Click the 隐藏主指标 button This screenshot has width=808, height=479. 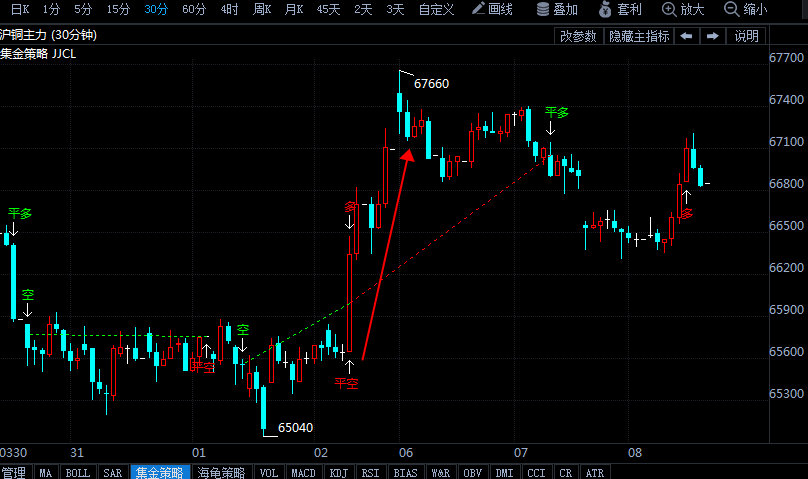(639, 36)
